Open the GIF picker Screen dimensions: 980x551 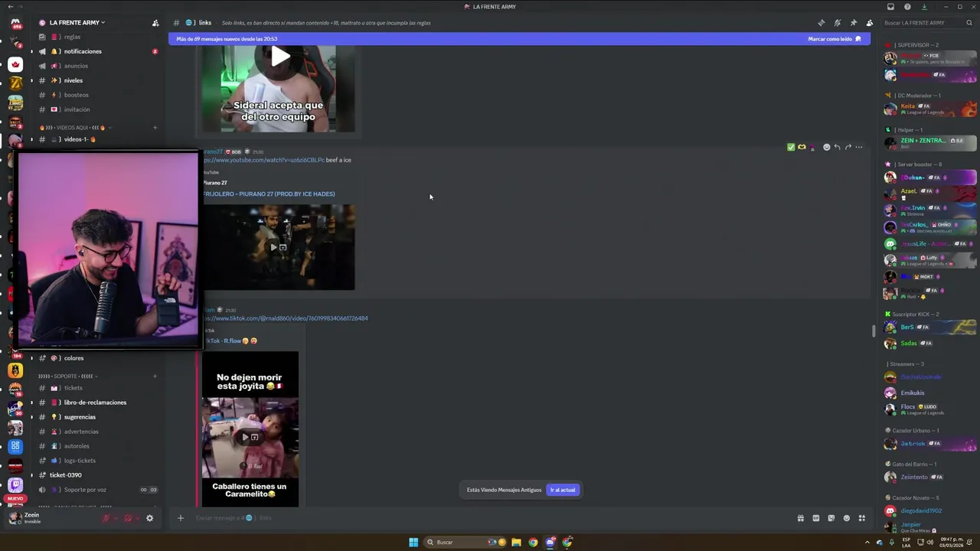(816, 518)
